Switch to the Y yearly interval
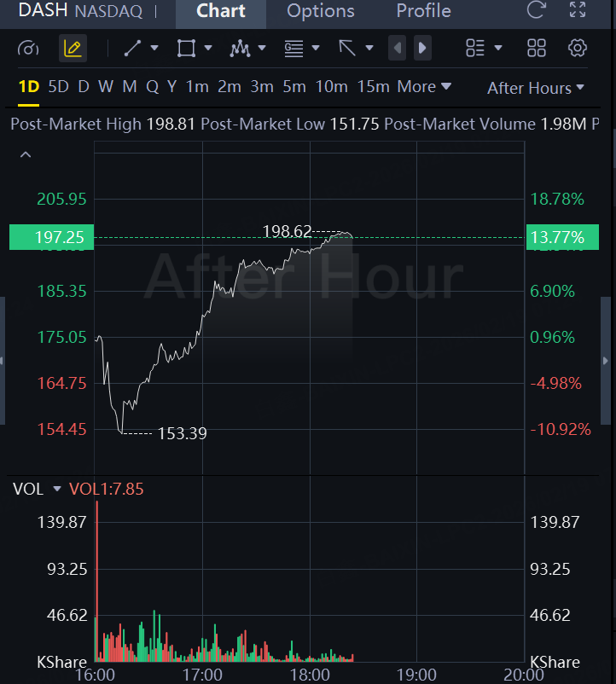616x684 pixels. pyautogui.click(x=171, y=87)
